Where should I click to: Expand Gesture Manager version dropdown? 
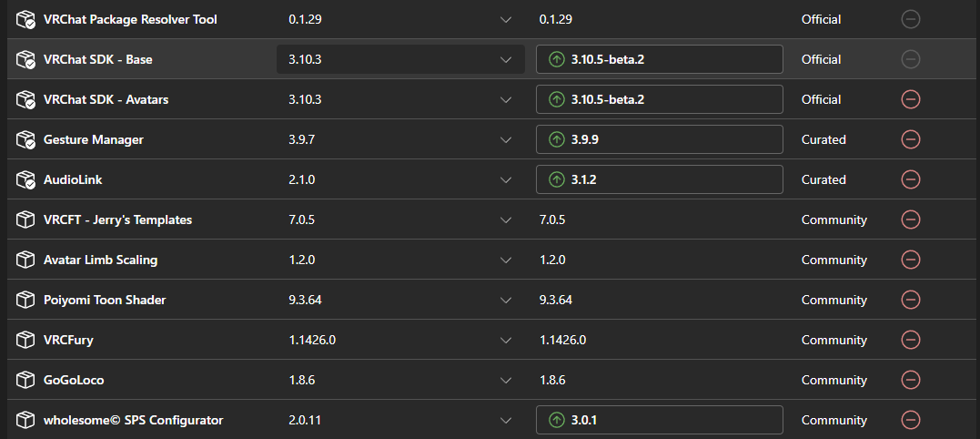[x=506, y=139]
